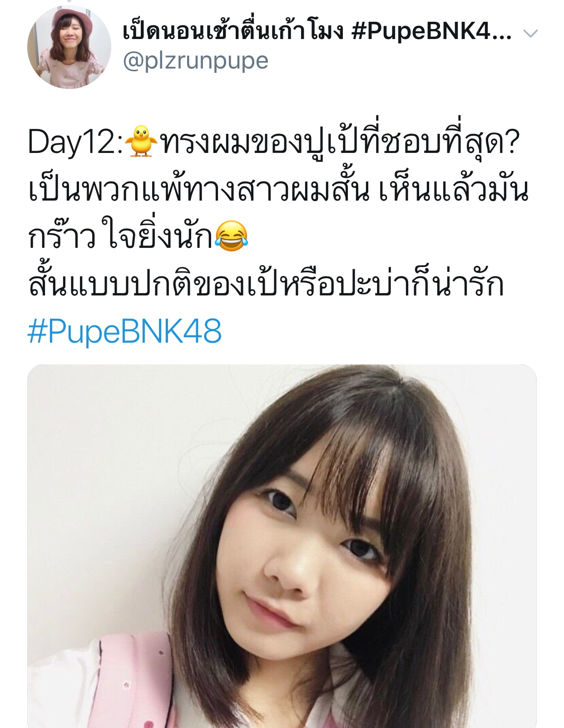Open the #PupeBNK48 hashtag link in tweet
The width and height of the screenshot is (564, 728).
(124, 331)
